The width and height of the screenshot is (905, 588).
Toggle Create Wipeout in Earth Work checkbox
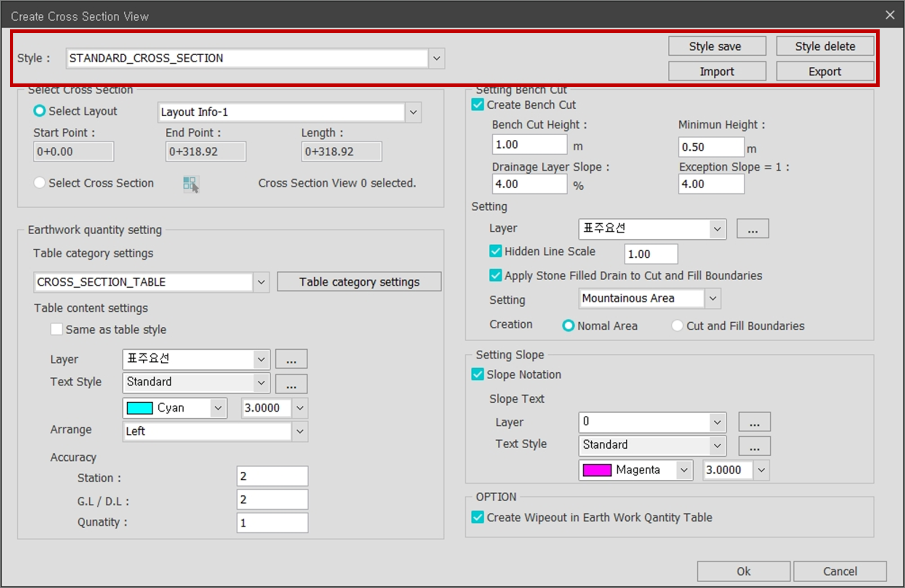pyautogui.click(x=477, y=517)
